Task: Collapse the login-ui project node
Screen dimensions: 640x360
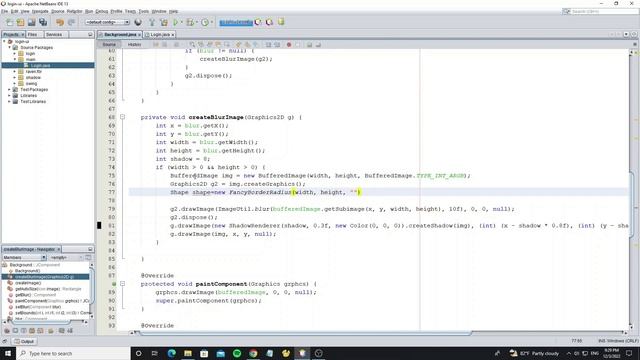Action: tap(4, 42)
